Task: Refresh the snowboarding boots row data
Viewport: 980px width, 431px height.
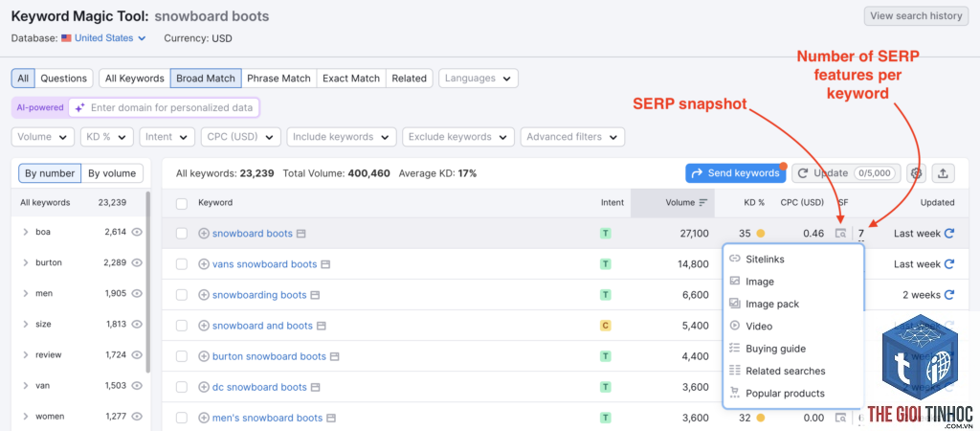Action: (x=949, y=295)
